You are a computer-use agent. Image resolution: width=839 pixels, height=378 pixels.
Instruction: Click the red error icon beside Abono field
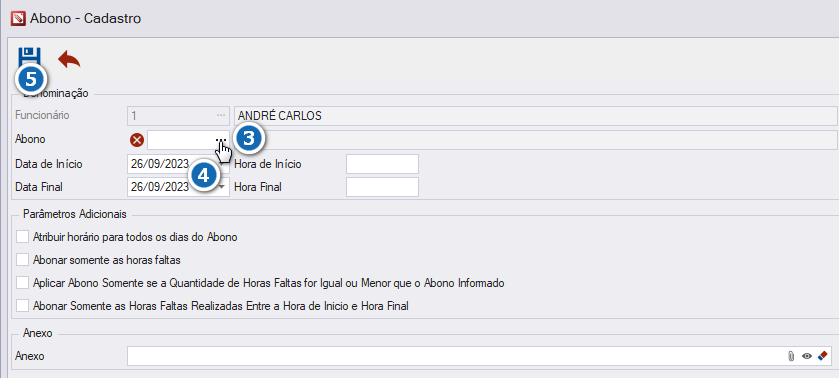pyautogui.click(x=137, y=140)
